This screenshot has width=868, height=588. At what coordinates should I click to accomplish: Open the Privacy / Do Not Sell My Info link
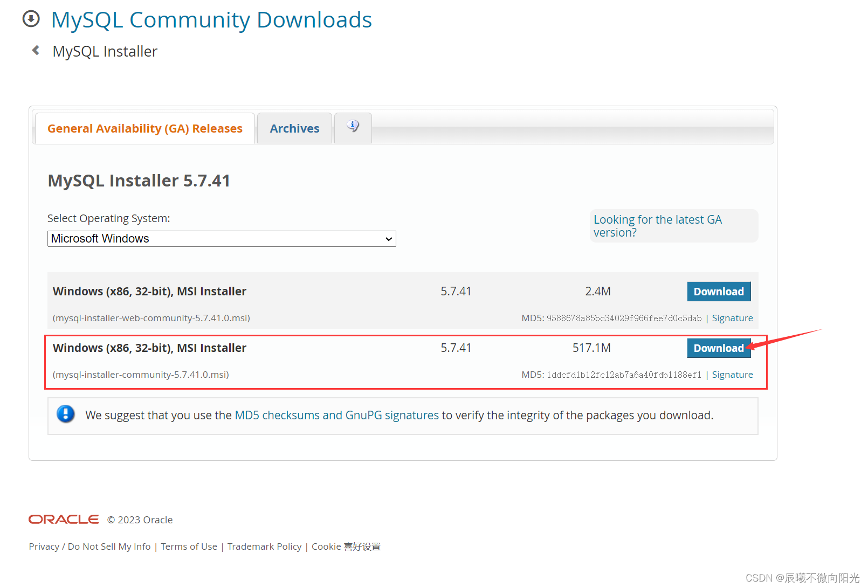tap(90, 547)
